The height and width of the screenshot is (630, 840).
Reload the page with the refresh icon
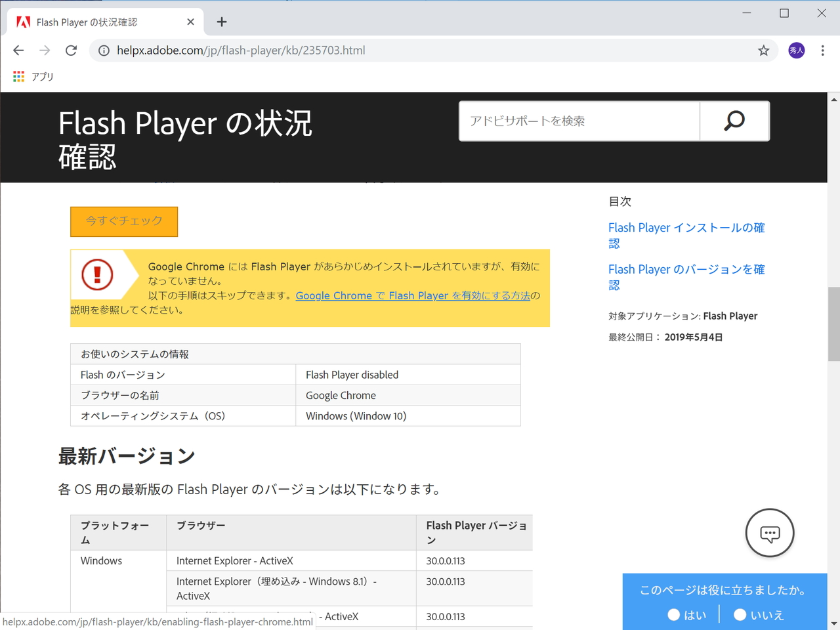71,50
